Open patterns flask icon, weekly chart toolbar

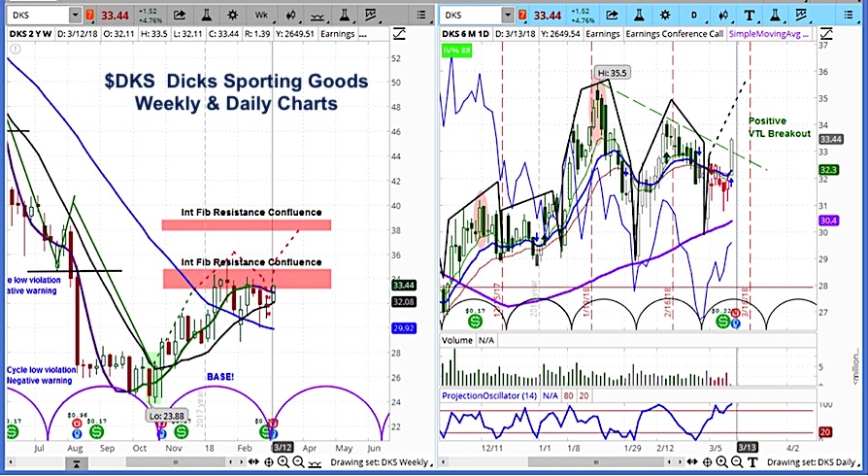[344, 15]
